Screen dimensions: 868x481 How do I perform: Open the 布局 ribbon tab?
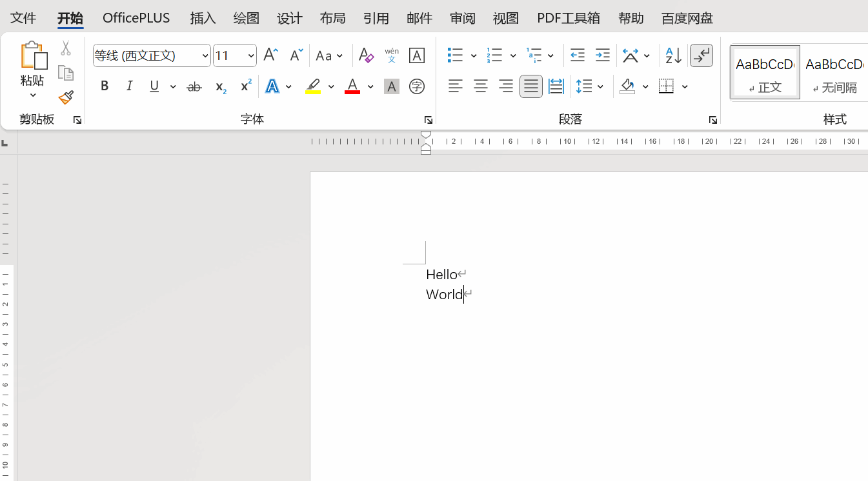pyautogui.click(x=332, y=18)
